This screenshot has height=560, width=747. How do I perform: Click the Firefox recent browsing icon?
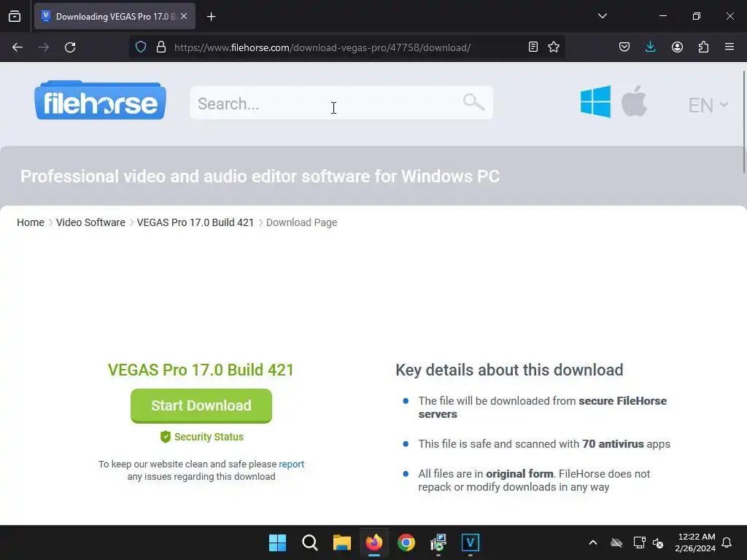pyautogui.click(x=15, y=17)
